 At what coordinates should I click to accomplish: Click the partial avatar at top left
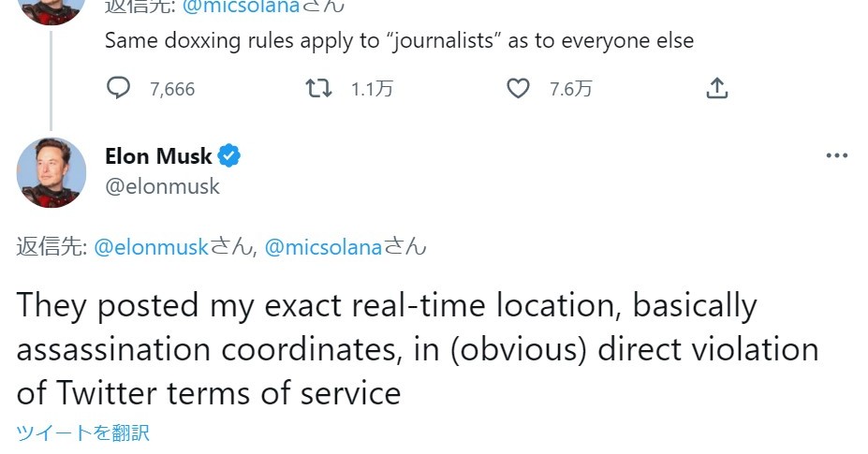(x=51, y=9)
